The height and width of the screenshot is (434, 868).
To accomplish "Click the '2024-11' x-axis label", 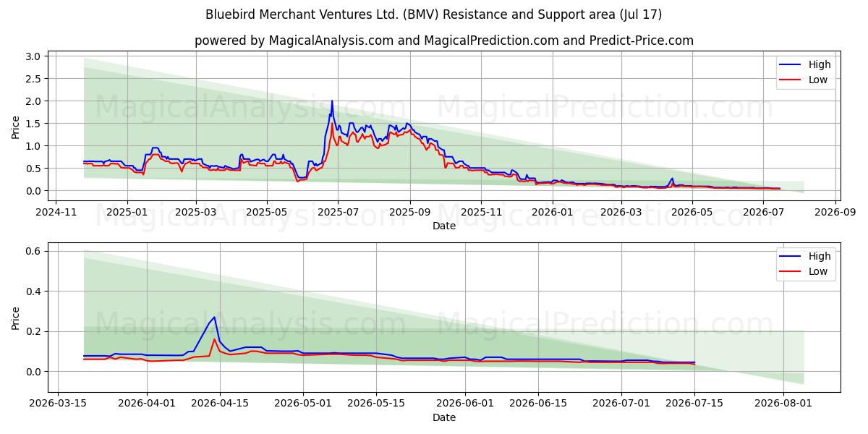I will (57, 212).
